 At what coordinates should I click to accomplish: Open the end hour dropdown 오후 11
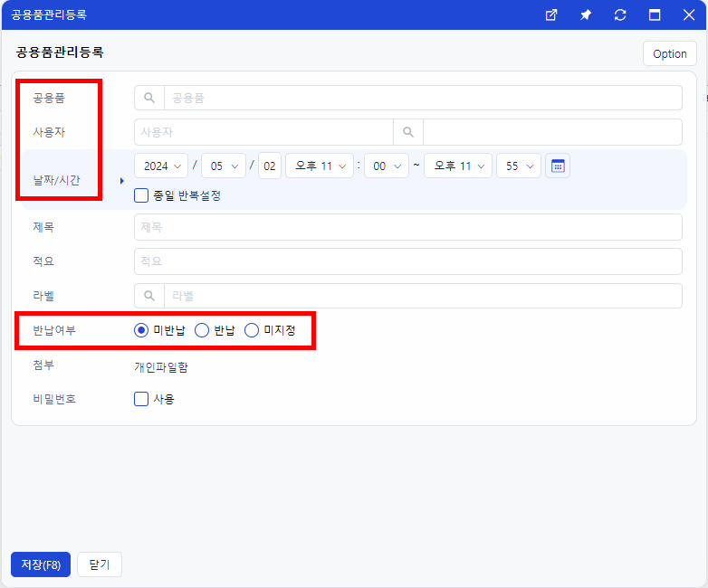point(458,166)
